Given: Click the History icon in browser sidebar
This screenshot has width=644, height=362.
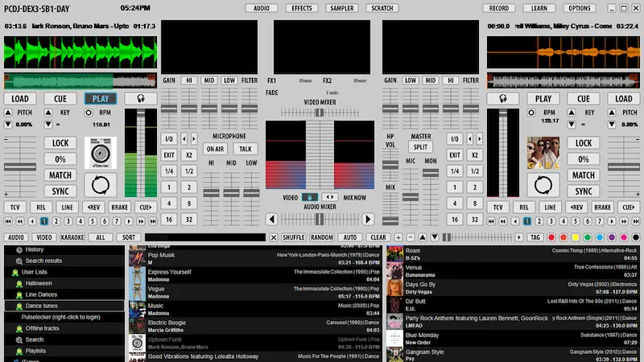Looking at the screenshot, I should pyautogui.click(x=18, y=249).
